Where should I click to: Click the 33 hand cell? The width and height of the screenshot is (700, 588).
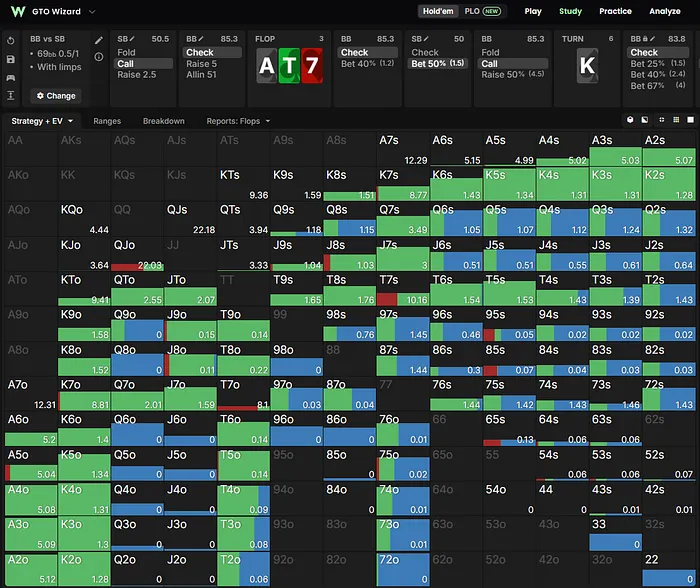point(616,534)
